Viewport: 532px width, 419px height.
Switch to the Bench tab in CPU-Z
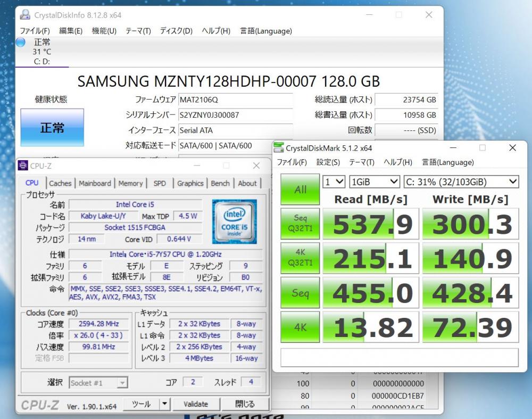click(220, 183)
